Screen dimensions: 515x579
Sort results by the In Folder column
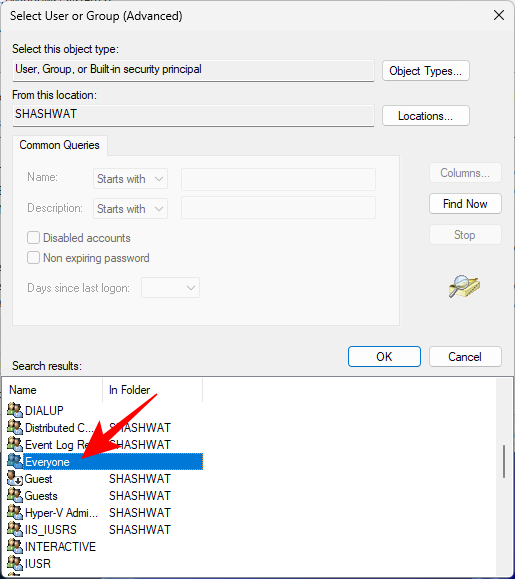(x=152, y=390)
